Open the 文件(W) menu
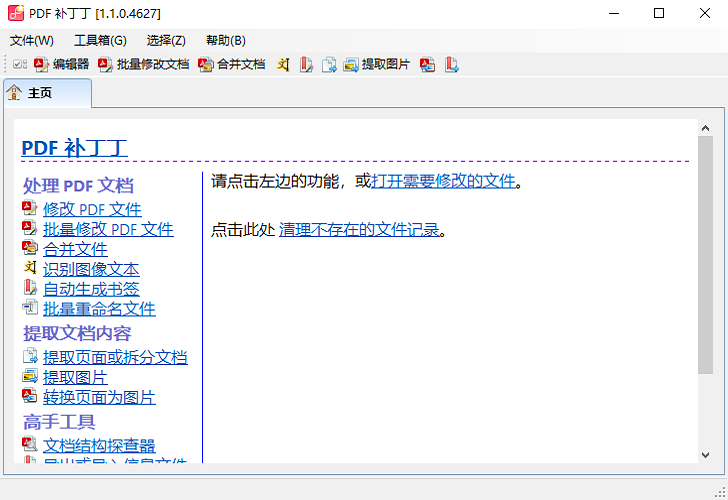This screenshot has width=728, height=500. point(32,40)
